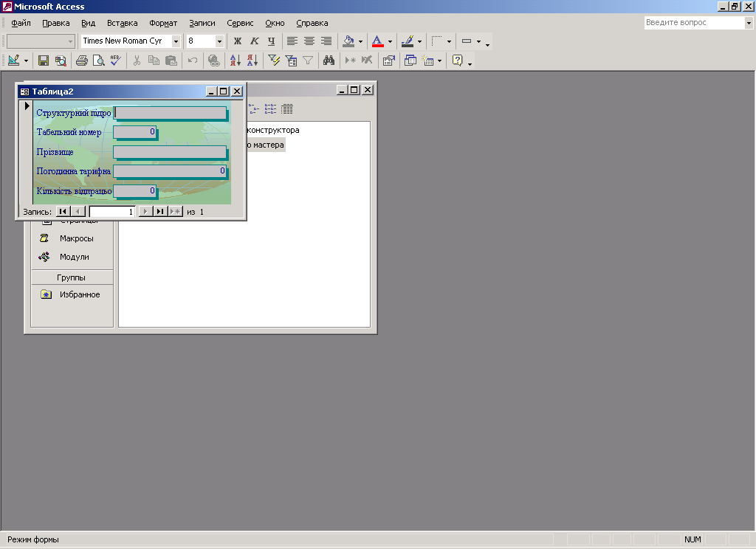Expand the line width dropdown arrow
Viewport: 756px width, 549px height.
[x=478, y=41]
